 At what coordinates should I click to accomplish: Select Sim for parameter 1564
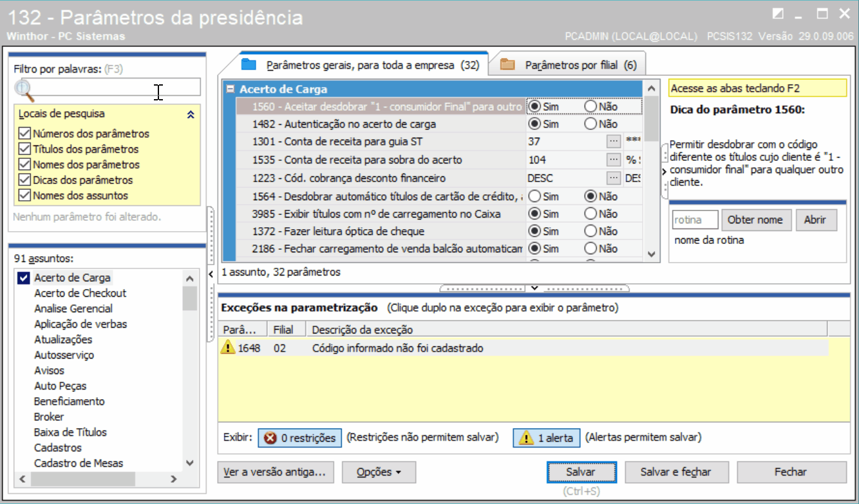[534, 196]
